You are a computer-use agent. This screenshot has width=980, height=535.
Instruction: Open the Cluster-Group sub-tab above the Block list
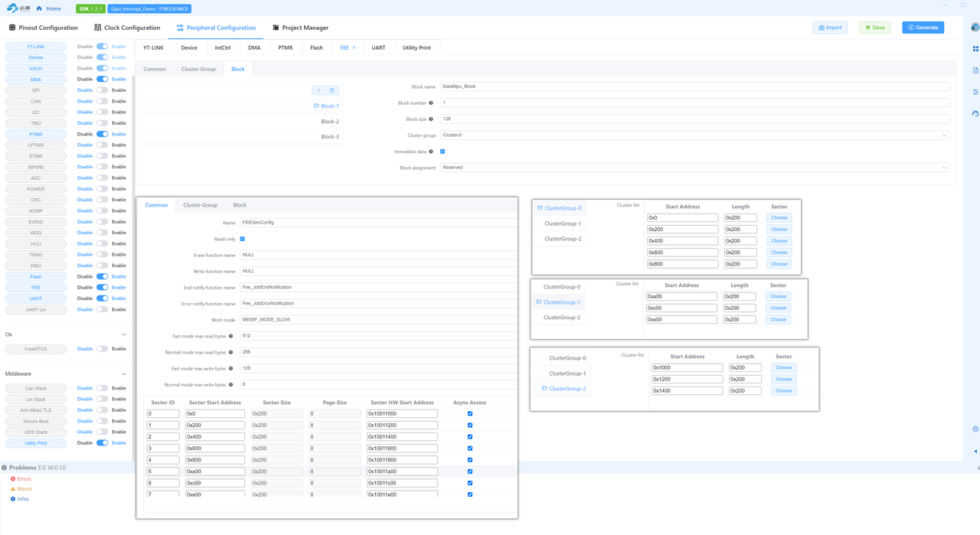[198, 69]
